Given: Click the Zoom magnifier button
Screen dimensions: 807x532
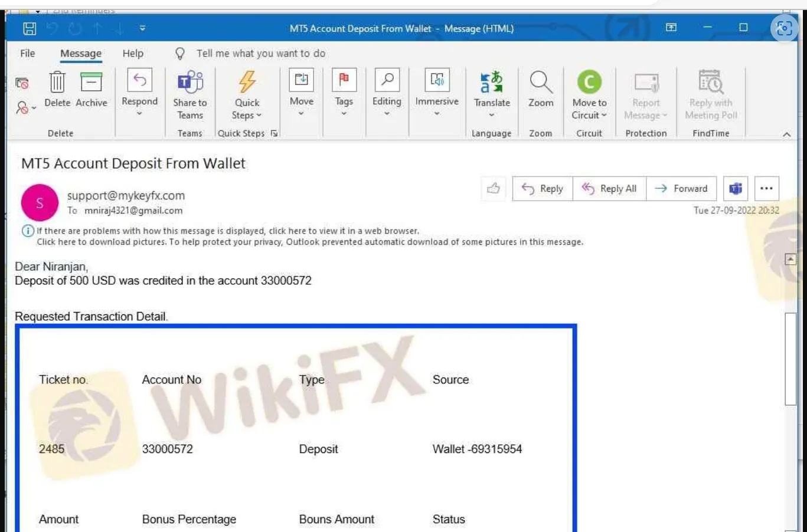Looking at the screenshot, I should (541, 90).
